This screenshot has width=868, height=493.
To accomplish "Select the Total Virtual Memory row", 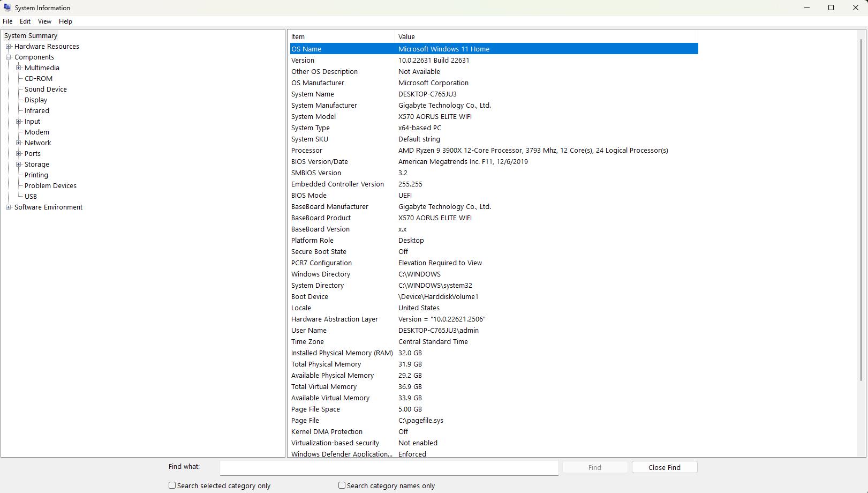I will click(x=494, y=386).
